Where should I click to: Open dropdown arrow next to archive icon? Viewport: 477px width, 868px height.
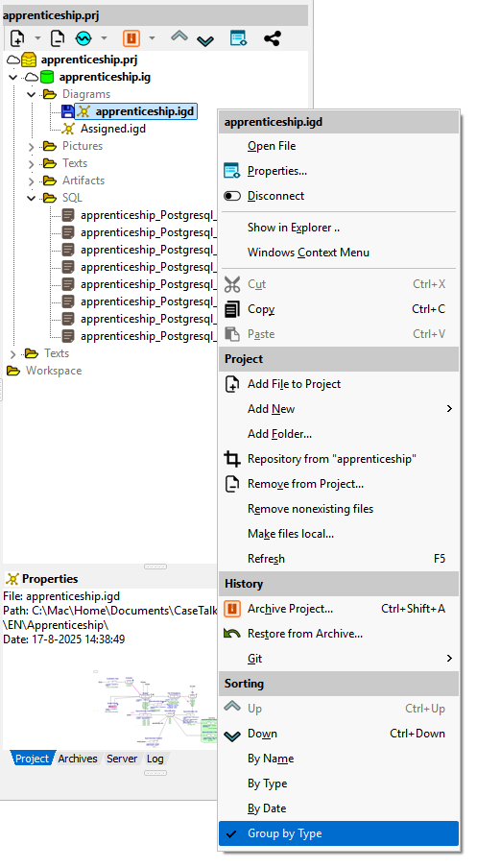coord(152,38)
